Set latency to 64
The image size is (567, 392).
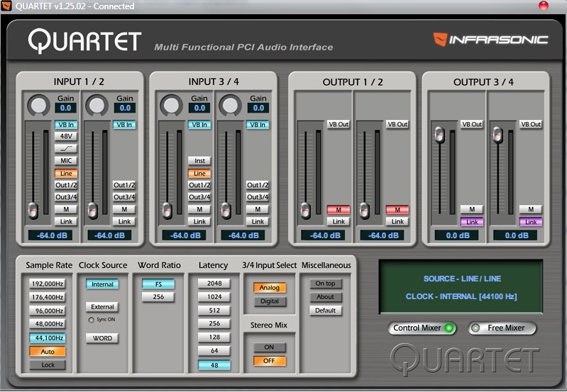214,351
